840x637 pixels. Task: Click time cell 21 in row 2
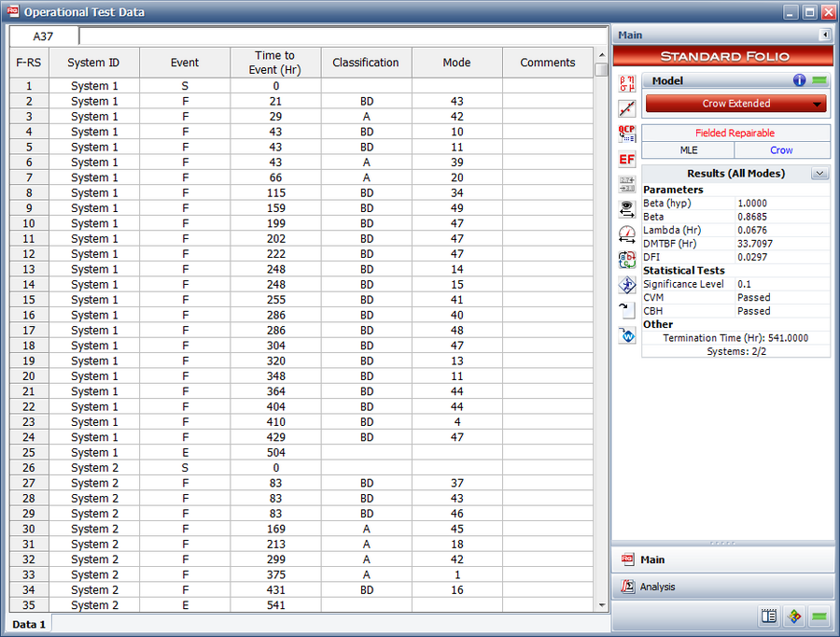pyautogui.click(x=276, y=101)
